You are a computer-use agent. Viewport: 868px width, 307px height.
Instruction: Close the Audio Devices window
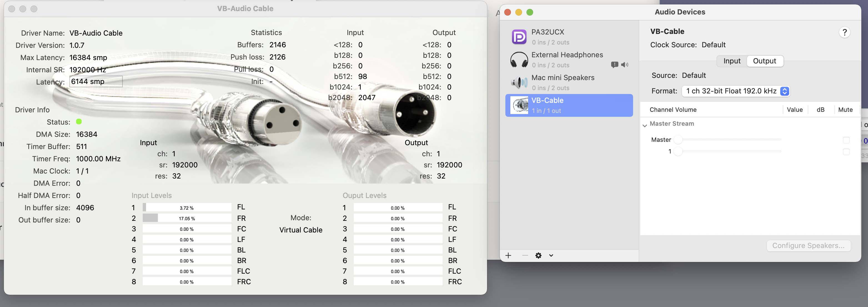508,13
